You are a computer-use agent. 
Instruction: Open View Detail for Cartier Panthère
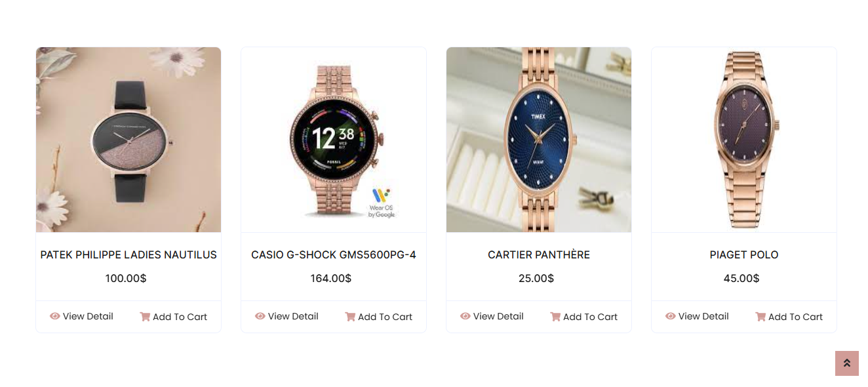pos(492,316)
